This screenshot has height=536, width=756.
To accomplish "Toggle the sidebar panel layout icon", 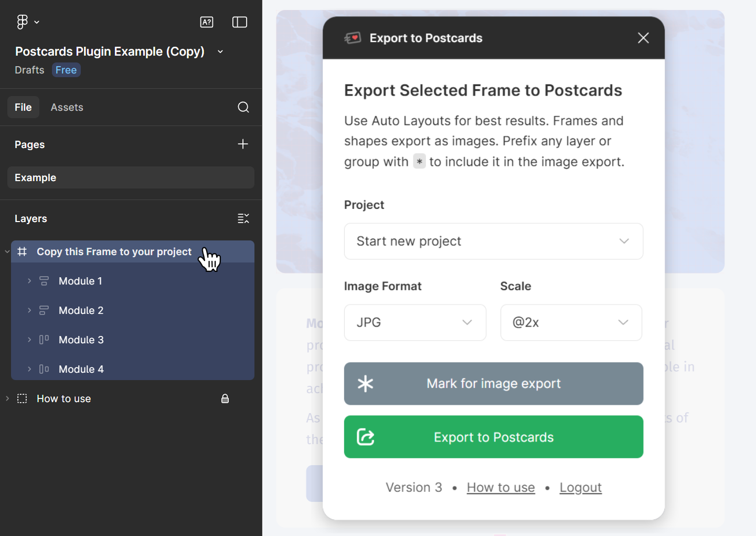I will pyautogui.click(x=240, y=22).
